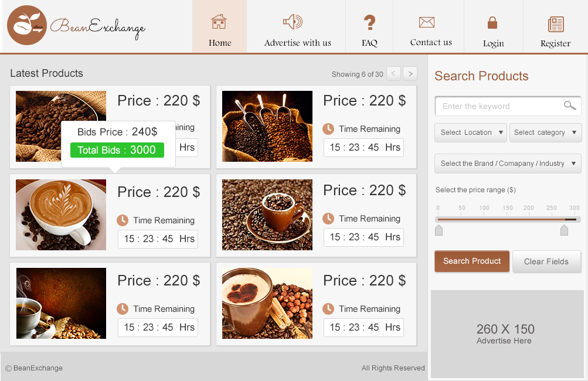Click countdown timer of heart cocoa mug product
This screenshot has width=588, height=381.
tap(363, 327)
